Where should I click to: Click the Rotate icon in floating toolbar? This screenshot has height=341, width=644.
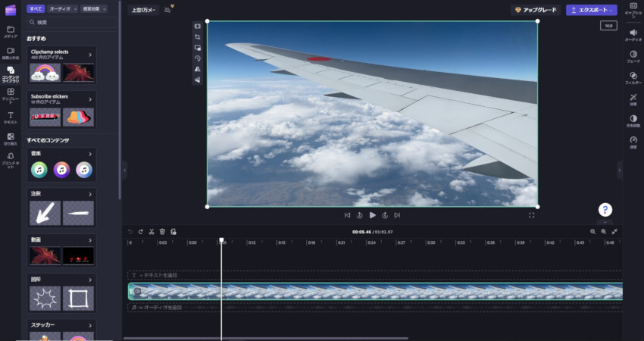coord(198,58)
